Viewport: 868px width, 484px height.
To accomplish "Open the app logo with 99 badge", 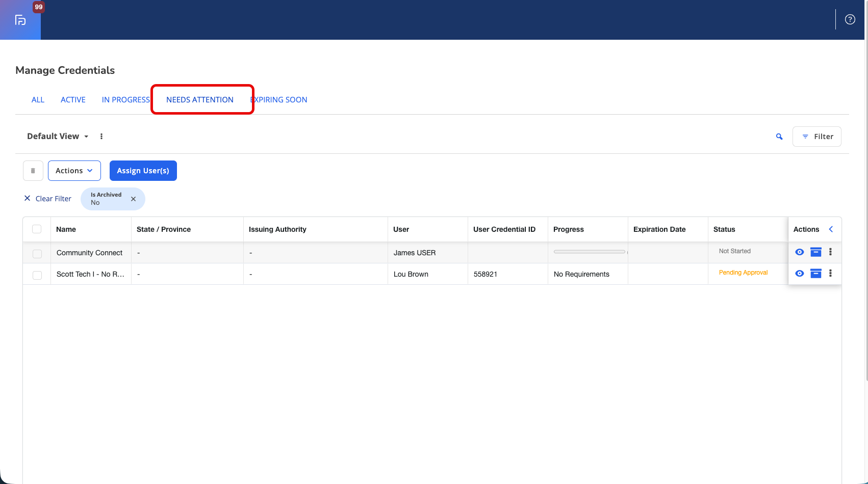I will click(x=20, y=20).
